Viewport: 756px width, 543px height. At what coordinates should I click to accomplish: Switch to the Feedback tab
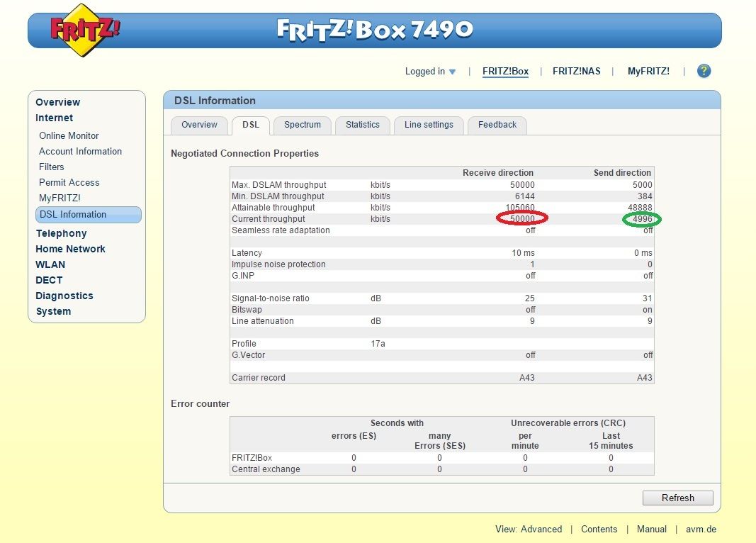[497, 125]
